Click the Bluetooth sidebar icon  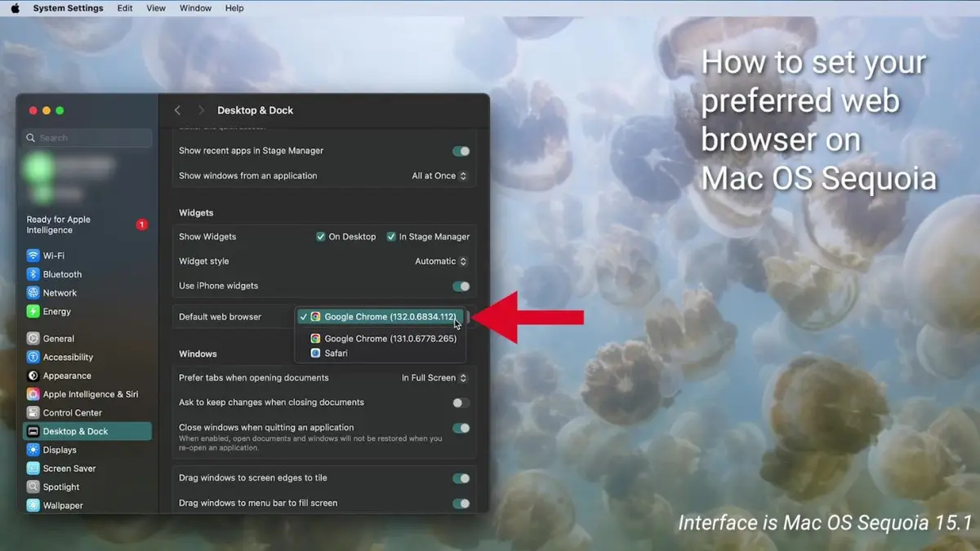33,274
